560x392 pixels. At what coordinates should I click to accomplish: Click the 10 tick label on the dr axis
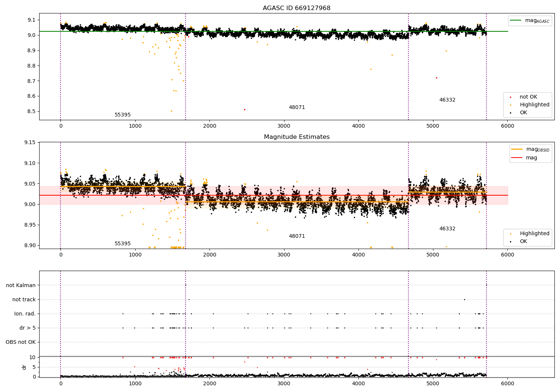point(32,358)
